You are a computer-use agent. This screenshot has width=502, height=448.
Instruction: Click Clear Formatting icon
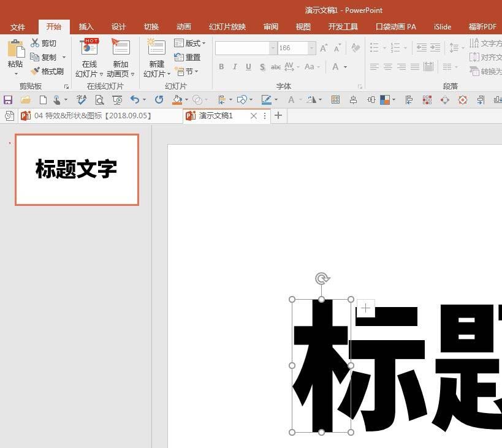tap(356, 48)
